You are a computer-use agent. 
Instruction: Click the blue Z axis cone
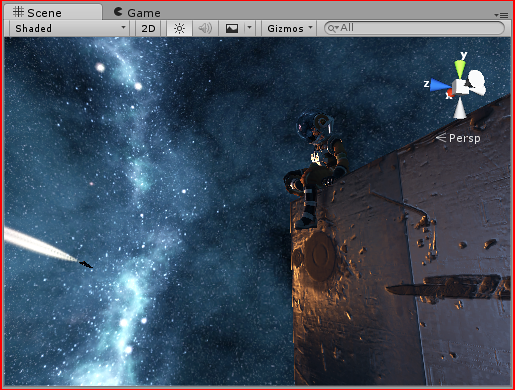[440, 85]
